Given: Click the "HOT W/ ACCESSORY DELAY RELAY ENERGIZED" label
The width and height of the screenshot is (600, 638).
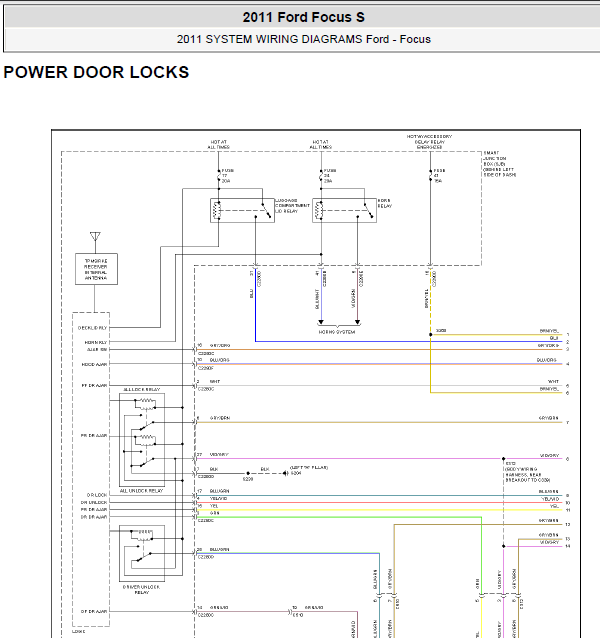Looking at the screenshot, I should [430, 142].
